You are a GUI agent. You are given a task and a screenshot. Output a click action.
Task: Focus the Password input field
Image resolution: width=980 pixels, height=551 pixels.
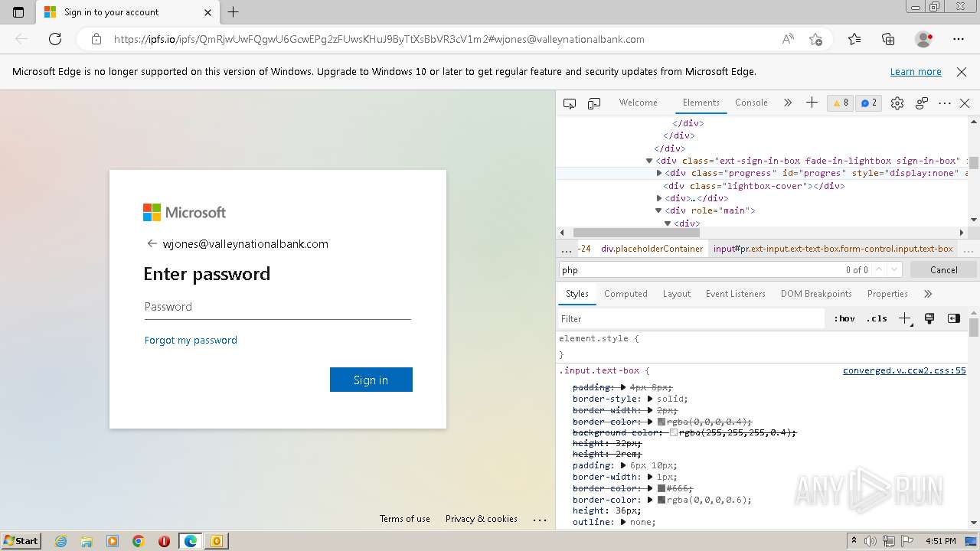coord(278,307)
